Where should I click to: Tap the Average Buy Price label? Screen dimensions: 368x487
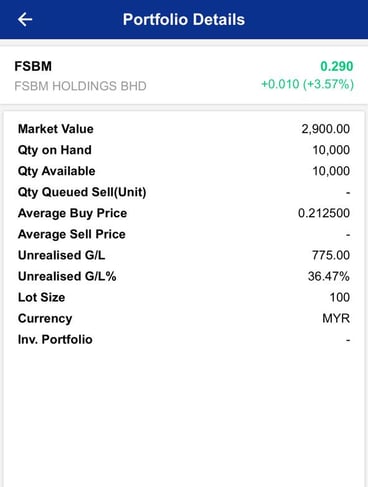tap(72, 213)
